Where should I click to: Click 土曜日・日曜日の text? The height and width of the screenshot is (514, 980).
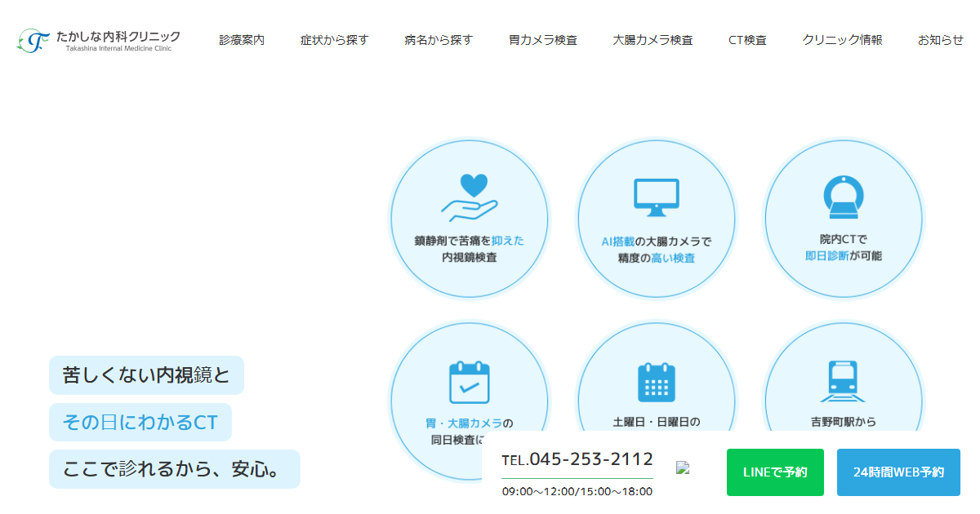[x=657, y=423]
